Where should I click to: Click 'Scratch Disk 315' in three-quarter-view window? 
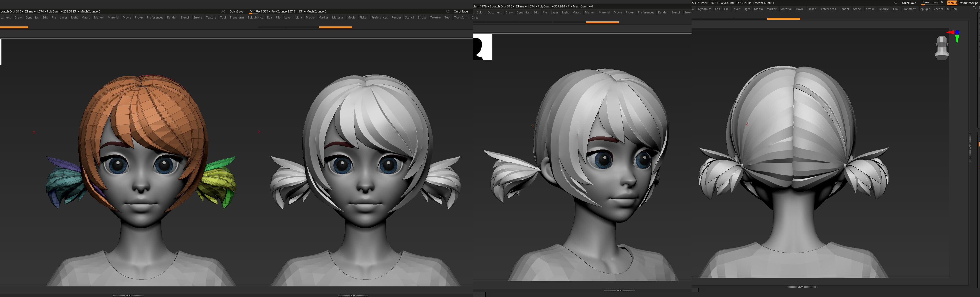(x=501, y=6)
